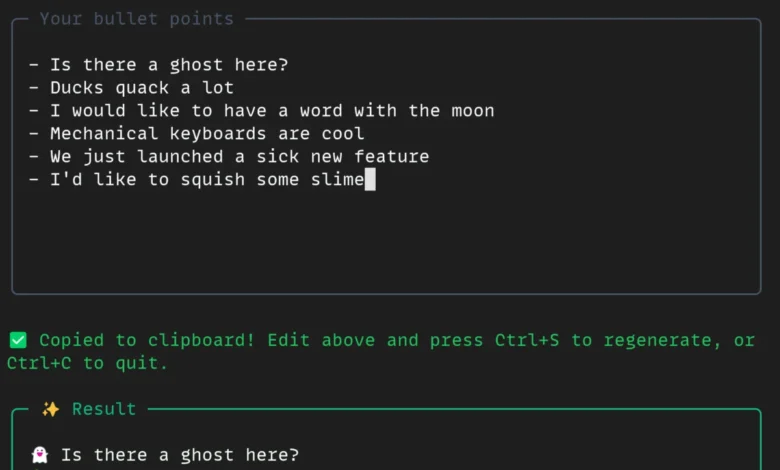This screenshot has height=470, width=780.
Task: Click the "Copied to clipboard!" status message
Action: pos(147,340)
